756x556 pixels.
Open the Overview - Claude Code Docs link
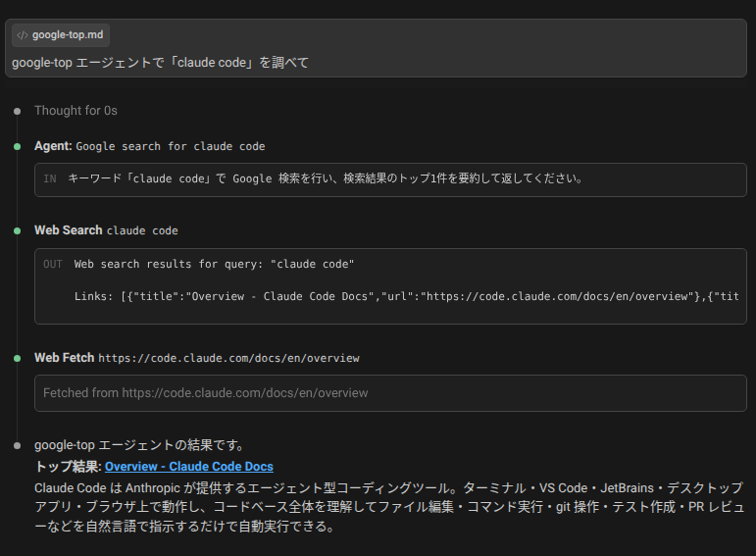[189, 467]
